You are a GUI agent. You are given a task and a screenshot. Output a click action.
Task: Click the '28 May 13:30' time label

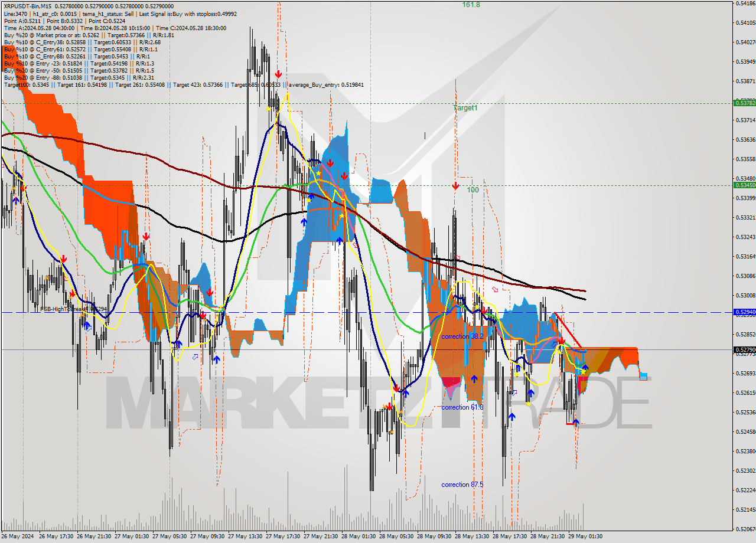(x=472, y=537)
